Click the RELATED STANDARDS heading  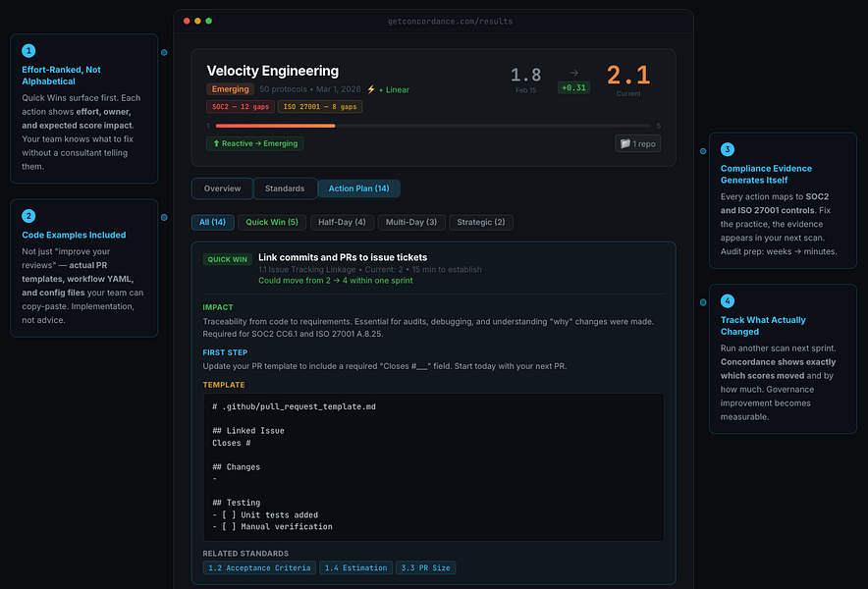(x=245, y=554)
